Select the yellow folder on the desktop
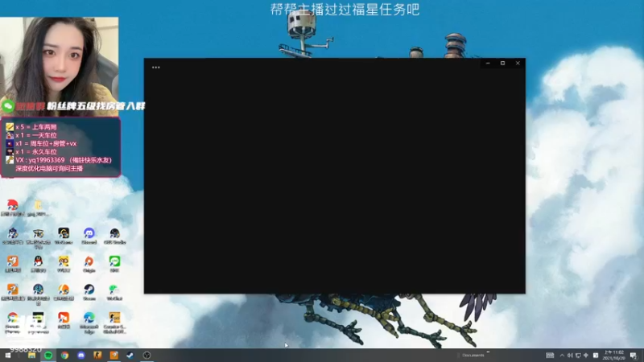 point(38,208)
